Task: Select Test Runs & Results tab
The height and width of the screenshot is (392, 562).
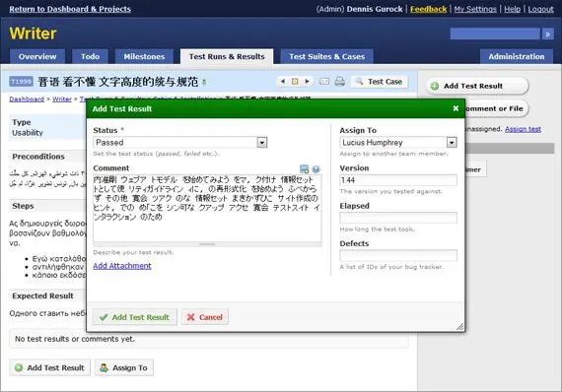Action: 227,56
